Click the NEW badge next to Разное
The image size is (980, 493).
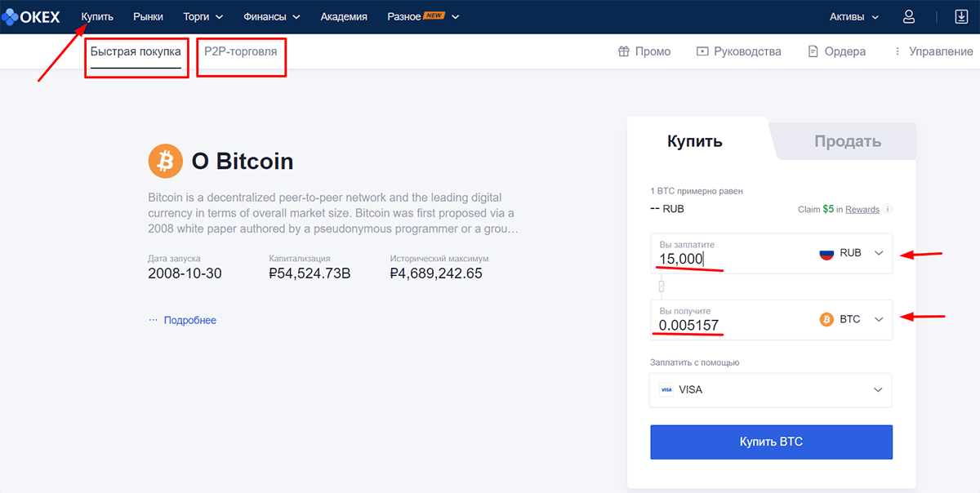point(434,15)
